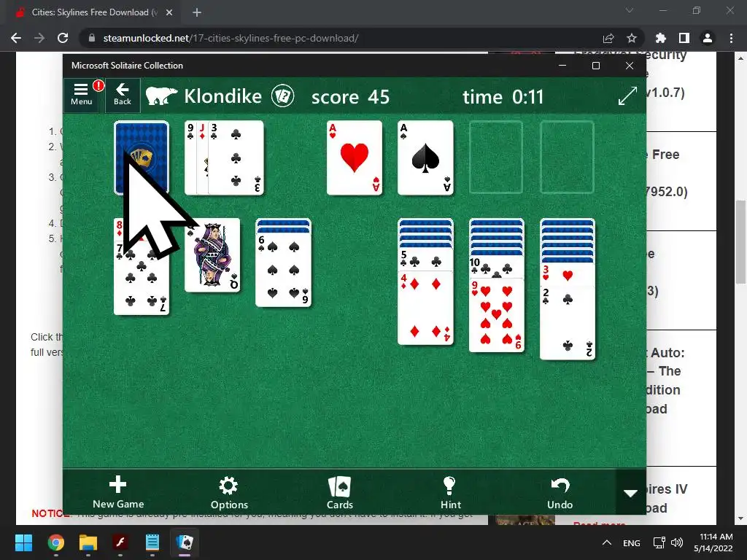The height and width of the screenshot is (560, 747).
Task: Go Back using the arrow button
Action: 123,94
